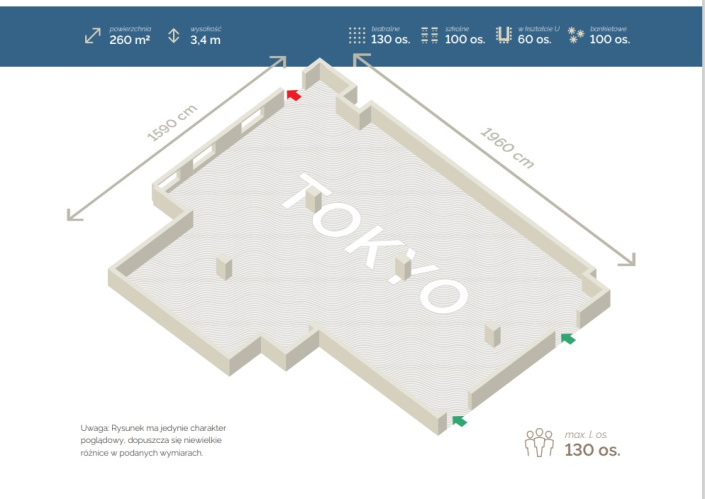The height and width of the screenshot is (499, 705).
Task: Click the max. l. os. 130 os. label
Action: (592, 444)
